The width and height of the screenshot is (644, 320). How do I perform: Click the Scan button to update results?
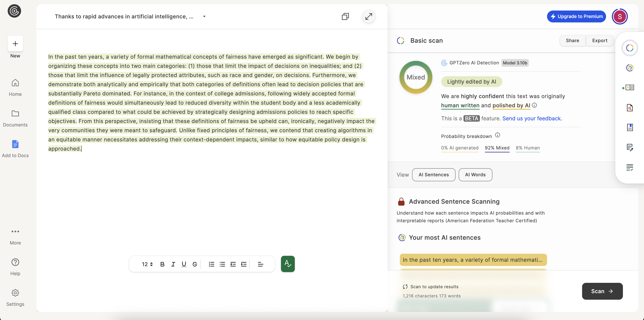click(x=602, y=291)
